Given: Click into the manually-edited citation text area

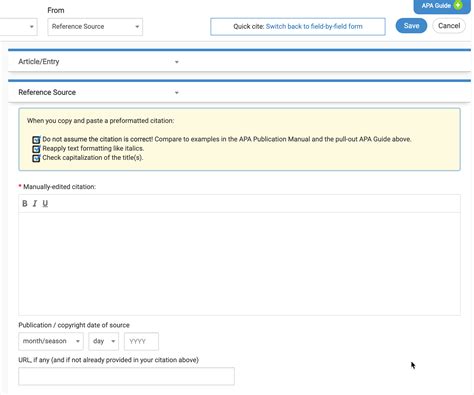Looking at the screenshot, I should pos(239,263).
